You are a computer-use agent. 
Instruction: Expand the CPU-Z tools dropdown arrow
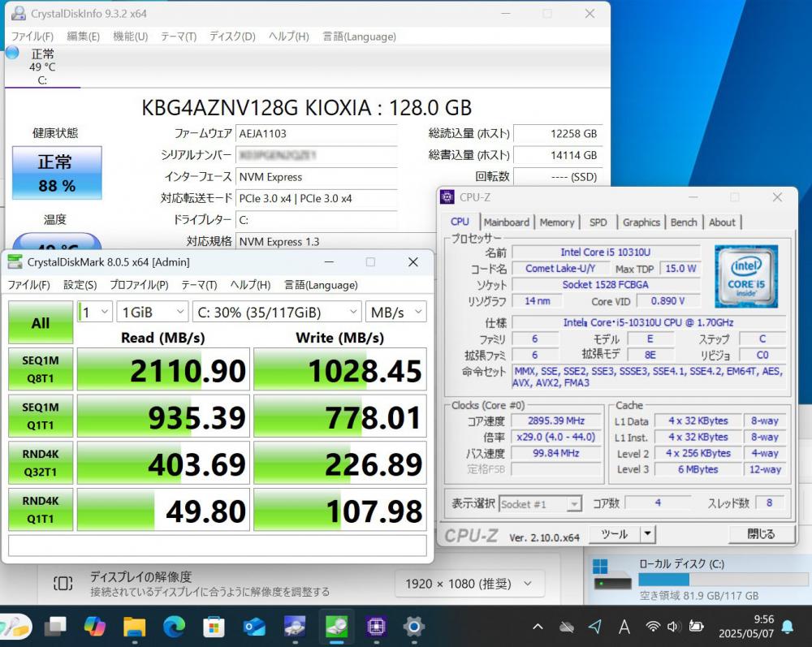pyautogui.click(x=647, y=533)
